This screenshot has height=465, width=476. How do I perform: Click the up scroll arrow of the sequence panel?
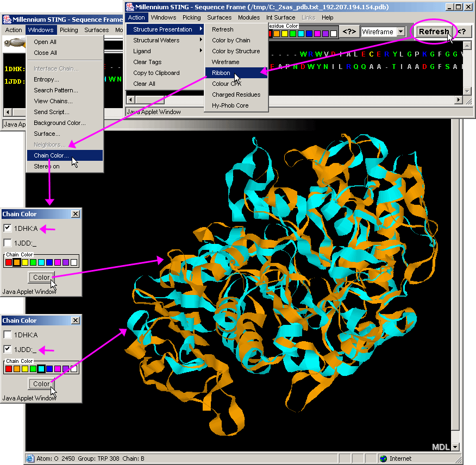467,46
